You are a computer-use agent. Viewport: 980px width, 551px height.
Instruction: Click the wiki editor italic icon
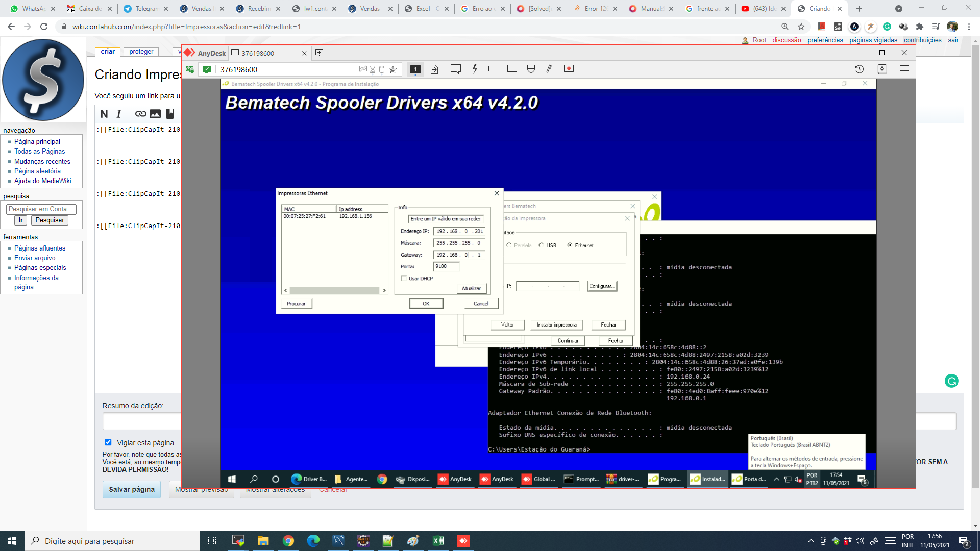coord(119,114)
